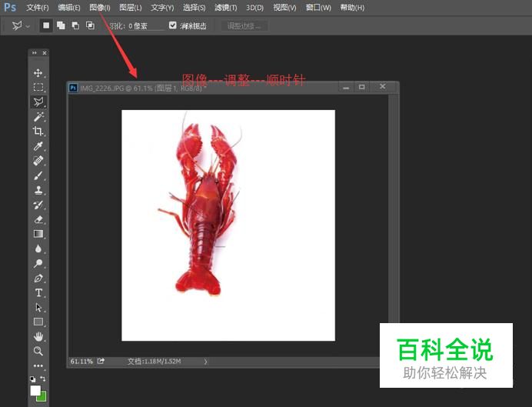Select the Eraser tool

38,219
